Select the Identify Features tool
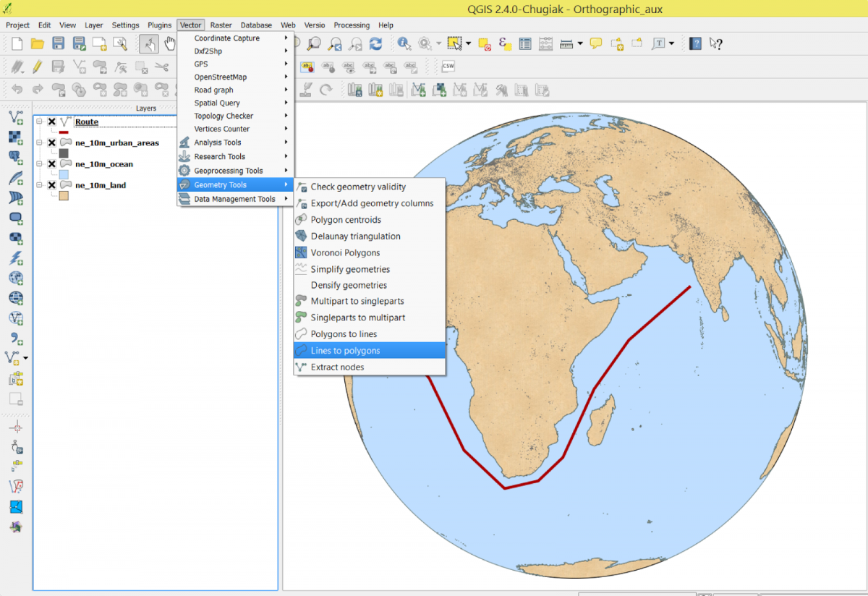The image size is (868, 596). pos(404,43)
